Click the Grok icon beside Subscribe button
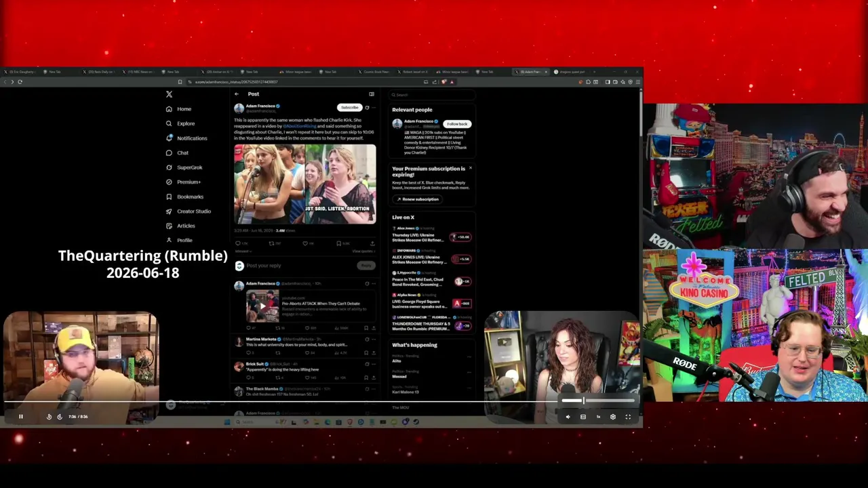The height and width of the screenshot is (488, 868). click(x=367, y=108)
